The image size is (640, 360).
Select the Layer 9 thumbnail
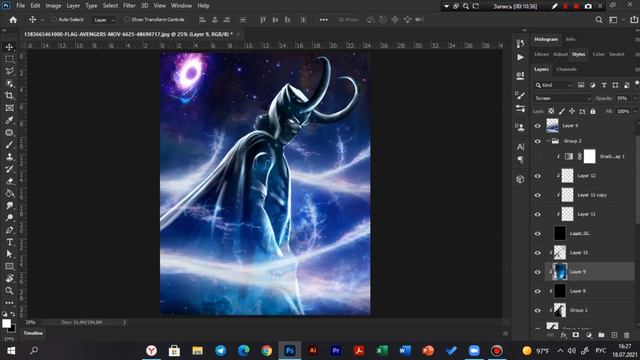(x=560, y=271)
